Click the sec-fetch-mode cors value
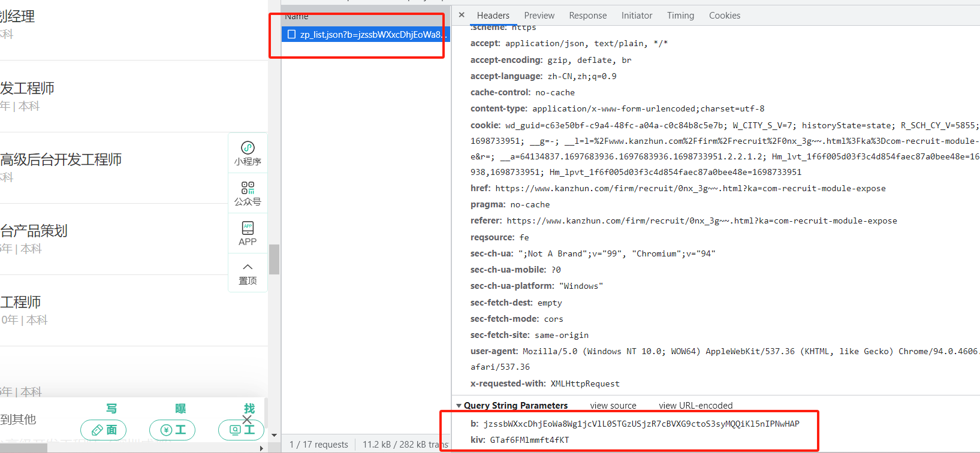This screenshot has height=453, width=980. [x=553, y=319]
